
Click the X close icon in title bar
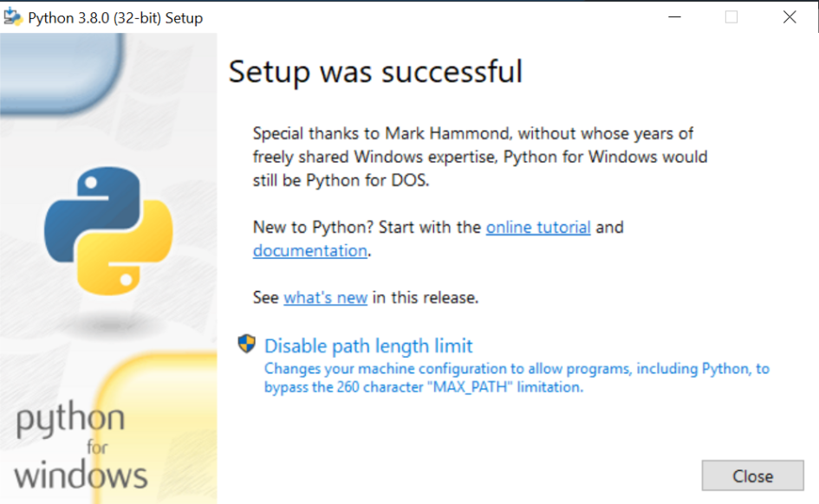789,16
